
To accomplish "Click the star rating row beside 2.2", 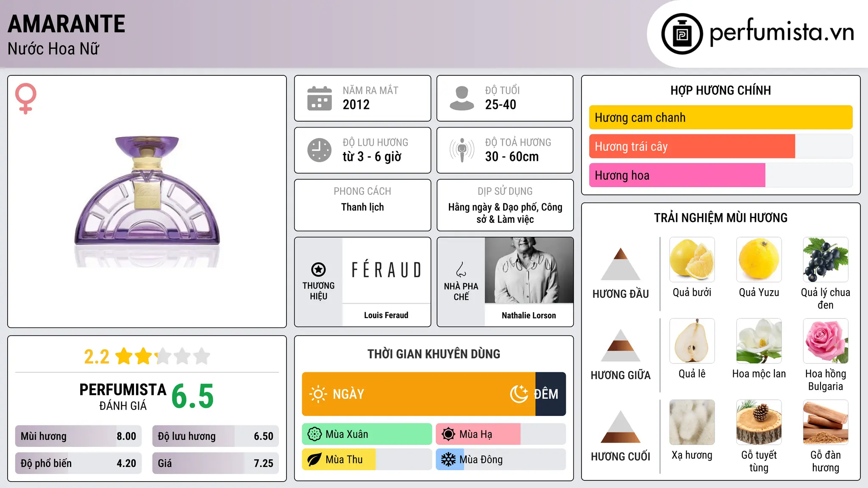I will (163, 356).
